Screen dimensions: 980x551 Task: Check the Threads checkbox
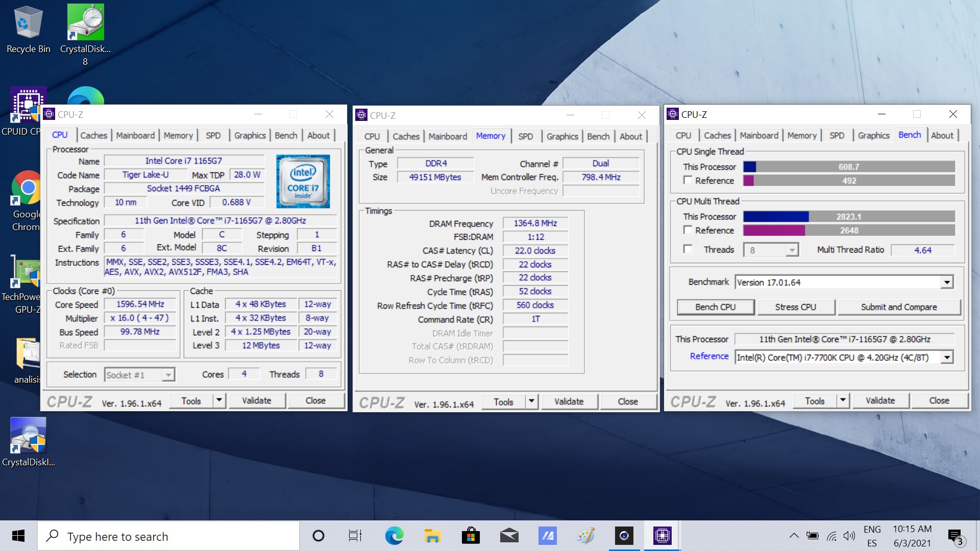pos(688,249)
